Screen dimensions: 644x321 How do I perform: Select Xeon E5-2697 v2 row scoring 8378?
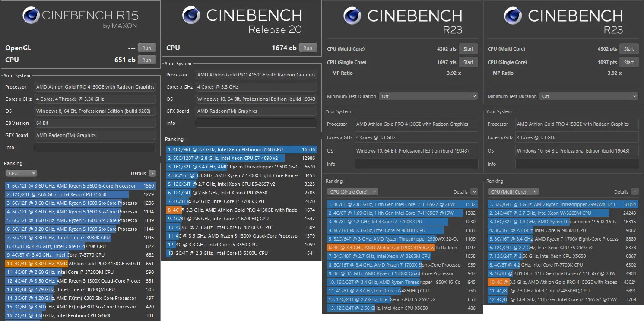563,248
